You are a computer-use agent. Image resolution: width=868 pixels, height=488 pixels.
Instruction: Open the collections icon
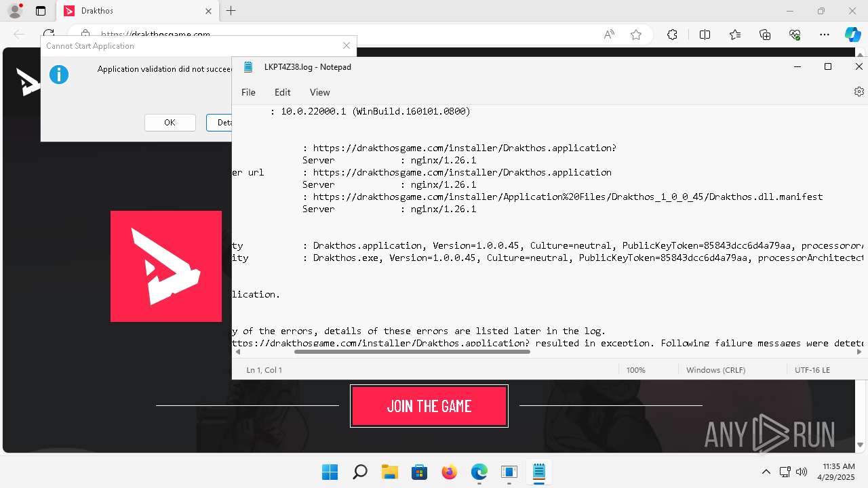(765, 35)
